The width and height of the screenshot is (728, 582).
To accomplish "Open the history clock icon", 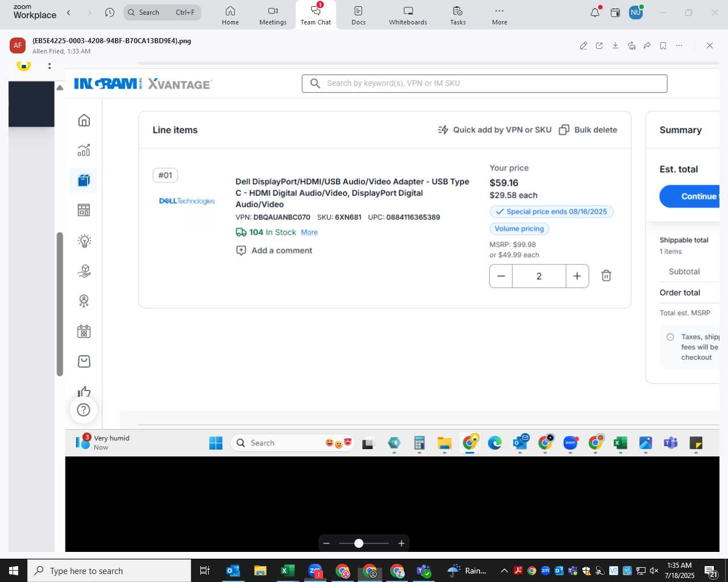I will 110,13.
